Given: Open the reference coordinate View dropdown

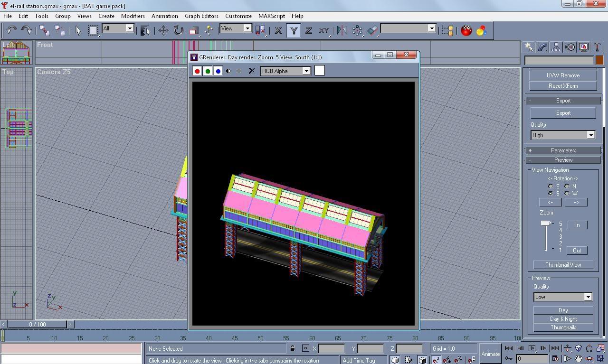Looking at the screenshot, I should pos(236,28).
